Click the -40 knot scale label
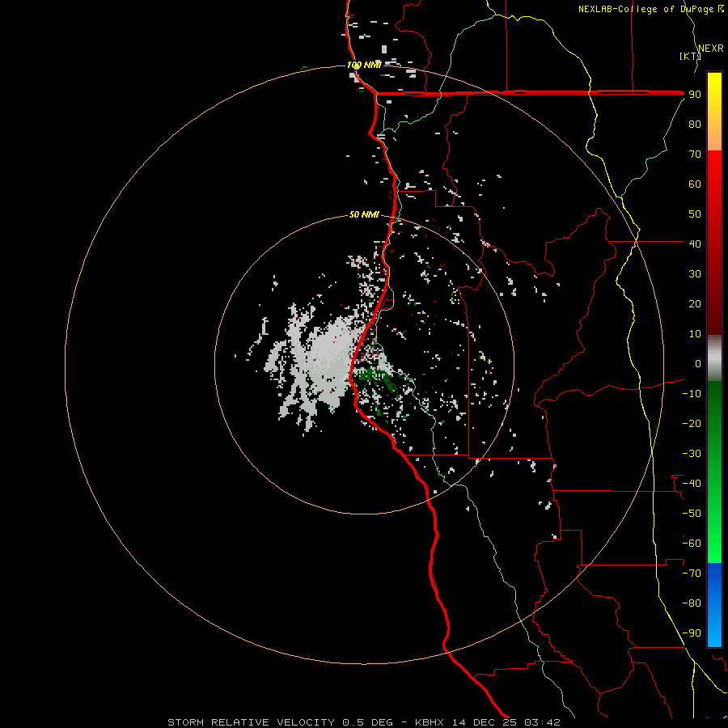728x728 pixels. coord(692,484)
